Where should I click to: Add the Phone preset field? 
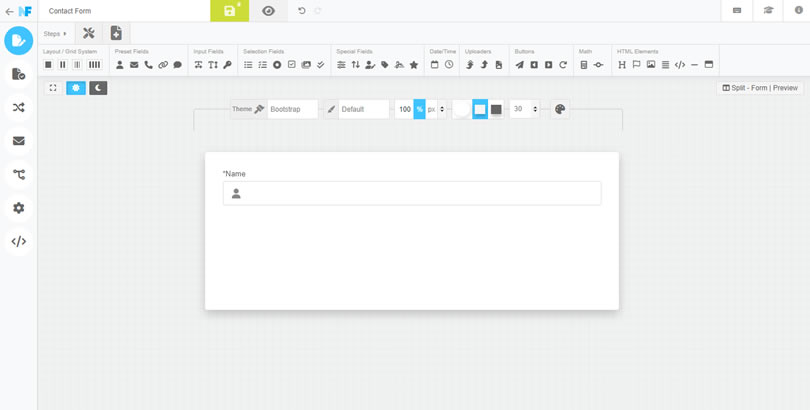149,65
